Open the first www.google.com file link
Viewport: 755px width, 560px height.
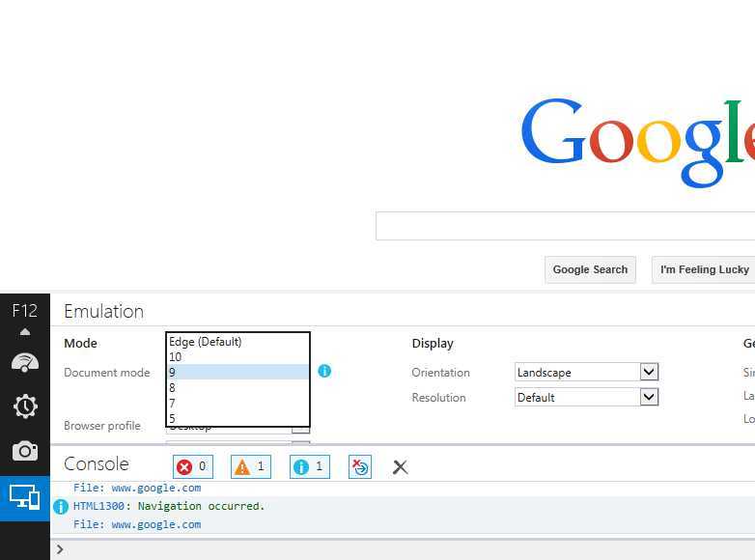[156, 488]
